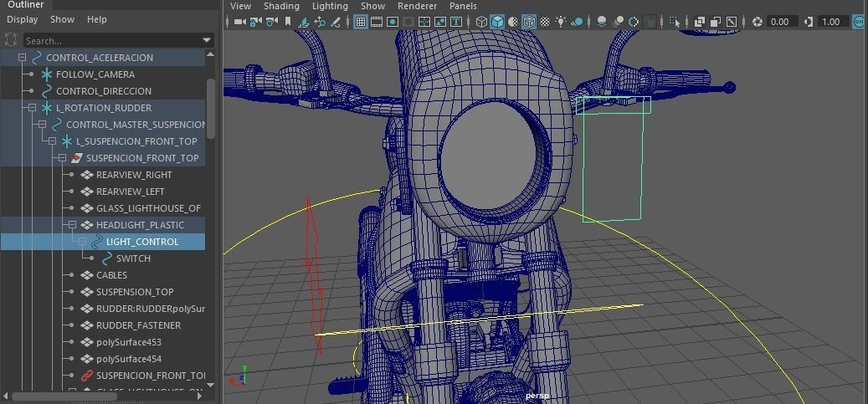This screenshot has height=404, width=868.
Task: Click the Gamma half-circle icon
Action: click(809, 22)
